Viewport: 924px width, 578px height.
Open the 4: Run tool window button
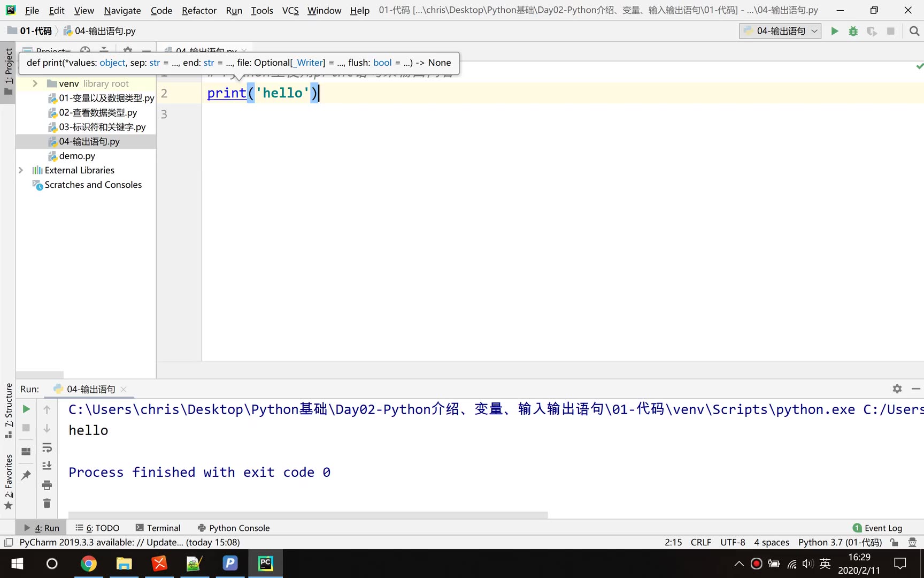click(x=42, y=528)
